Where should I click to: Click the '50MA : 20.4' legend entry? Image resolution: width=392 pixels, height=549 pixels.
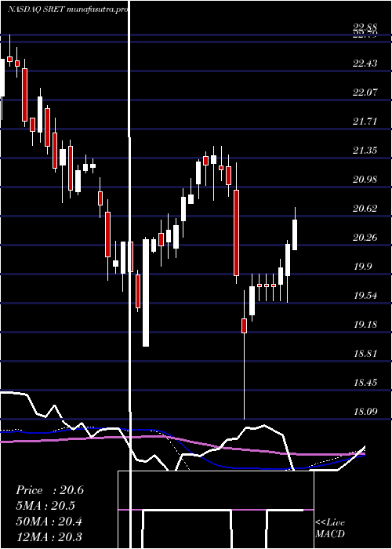(x=49, y=522)
